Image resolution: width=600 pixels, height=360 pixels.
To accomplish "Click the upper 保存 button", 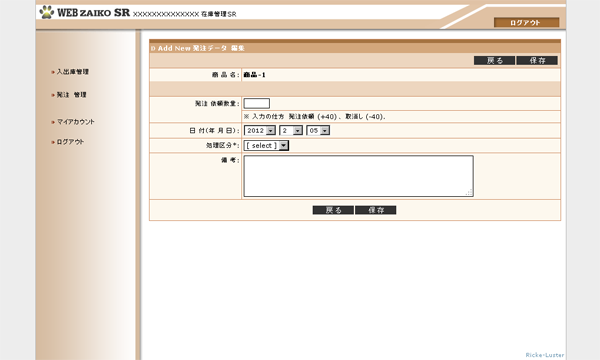I will 537,60.
